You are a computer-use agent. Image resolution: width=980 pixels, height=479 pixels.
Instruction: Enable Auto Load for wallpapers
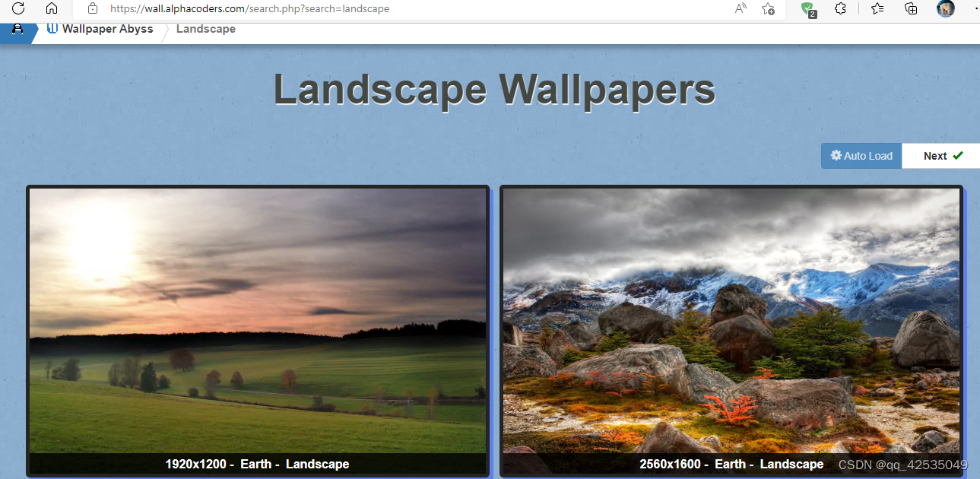point(861,155)
